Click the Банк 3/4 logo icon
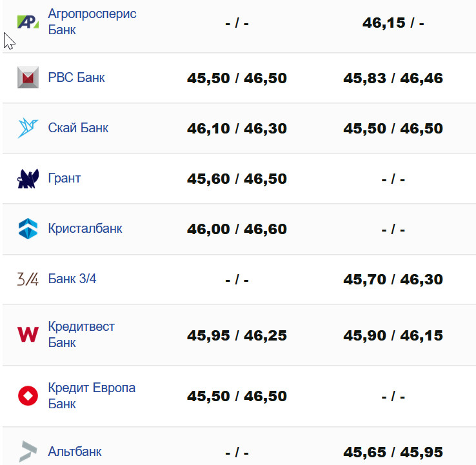The height and width of the screenshot is (465, 476). 28,279
